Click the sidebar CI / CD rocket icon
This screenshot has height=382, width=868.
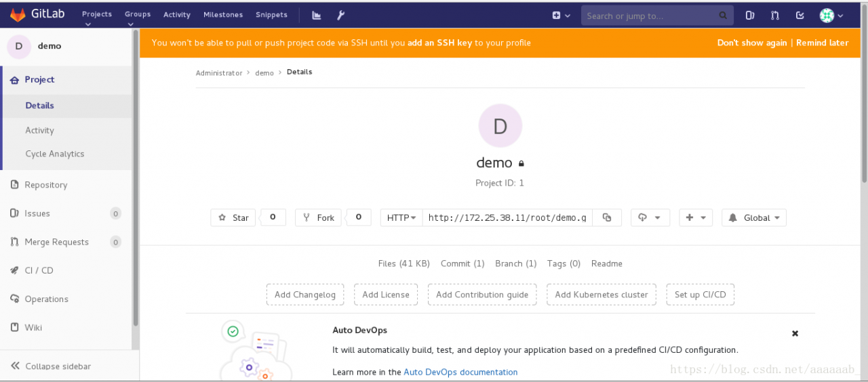click(14, 270)
